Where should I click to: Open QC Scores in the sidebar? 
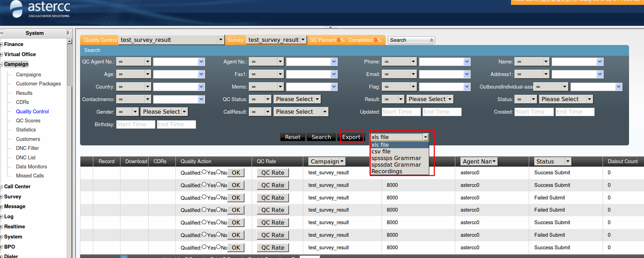coord(28,121)
